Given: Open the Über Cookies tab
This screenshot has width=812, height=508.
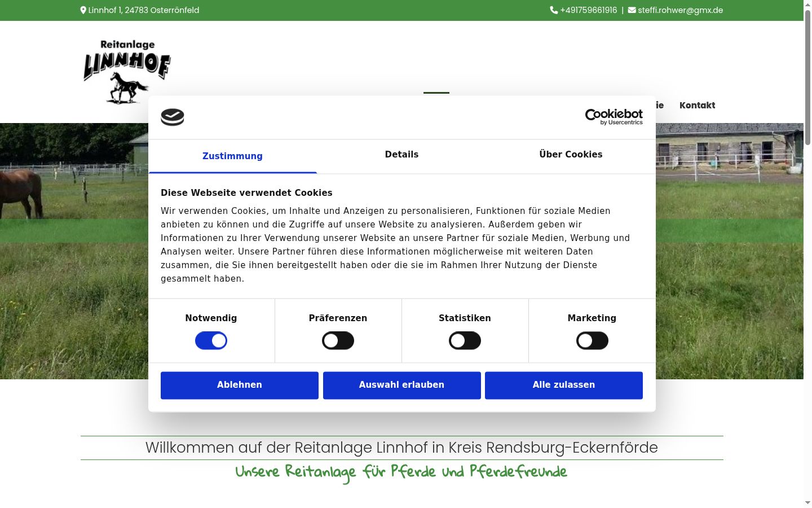Looking at the screenshot, I should pos(571,155).
